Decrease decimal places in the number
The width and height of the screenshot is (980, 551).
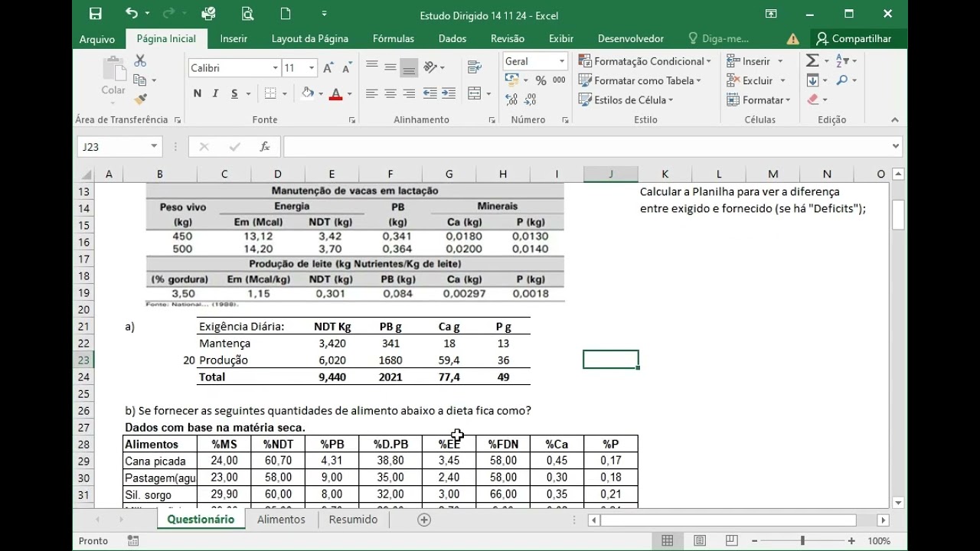[x=531, y=99]
